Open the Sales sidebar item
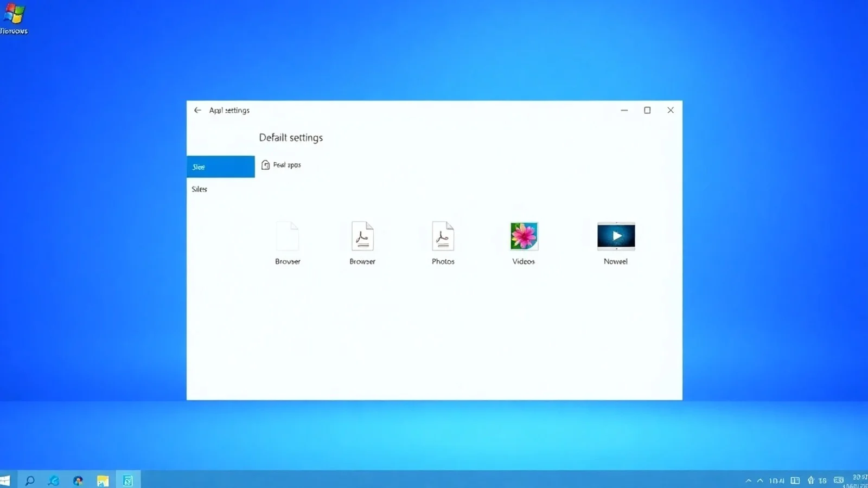Image resolution: width=868 pixels, height=488 pixels. coord(199,189)
